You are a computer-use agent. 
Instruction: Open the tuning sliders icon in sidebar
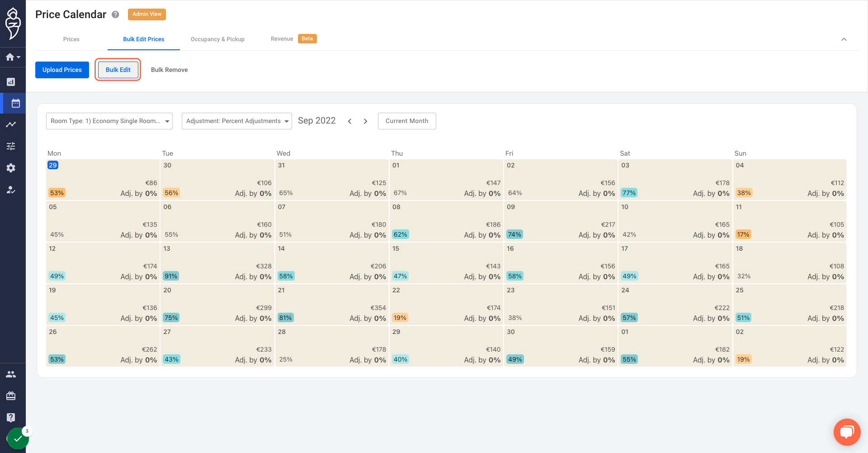[x=11, y=146]
